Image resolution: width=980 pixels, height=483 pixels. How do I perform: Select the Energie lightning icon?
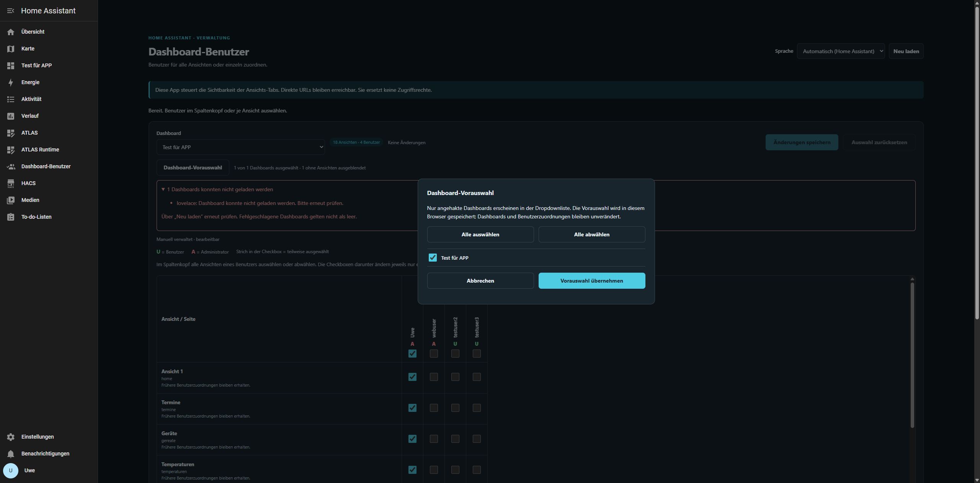pyautogui.click(x=11, y=82)
